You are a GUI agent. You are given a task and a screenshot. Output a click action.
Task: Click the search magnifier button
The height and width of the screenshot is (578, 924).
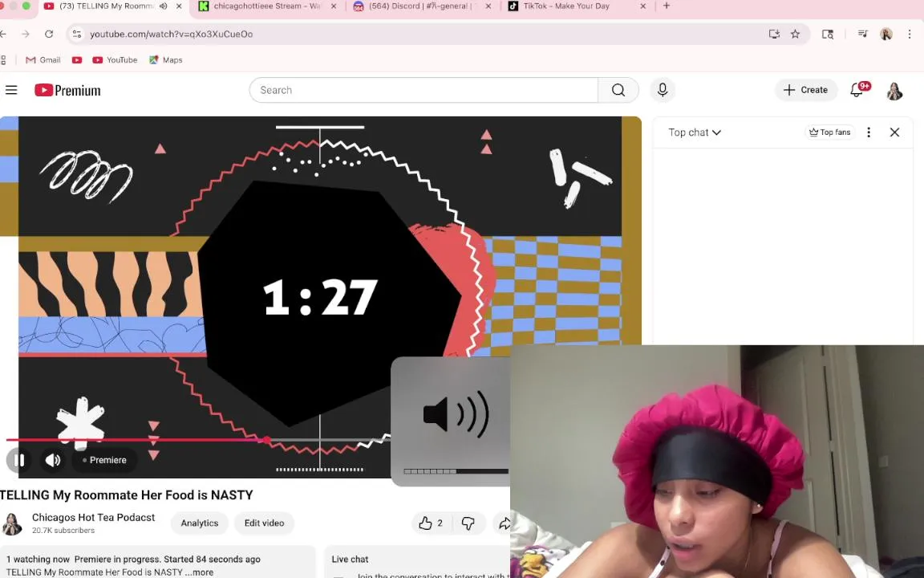[618, 90]
